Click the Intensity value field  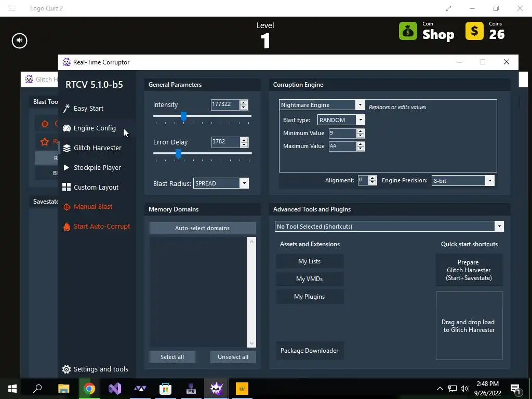pyautogui.click(x=225, y=104)
